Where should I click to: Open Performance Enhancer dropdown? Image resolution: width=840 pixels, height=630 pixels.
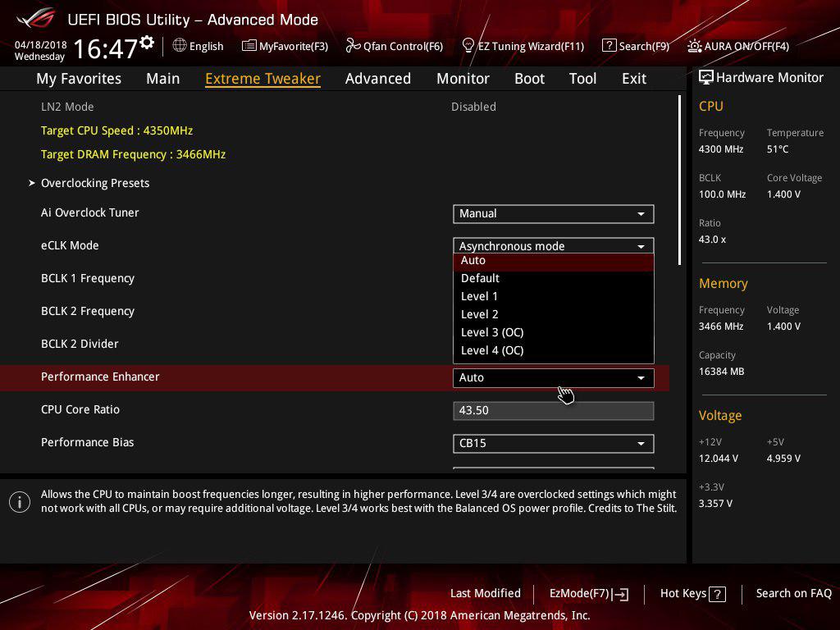point(554,377)
